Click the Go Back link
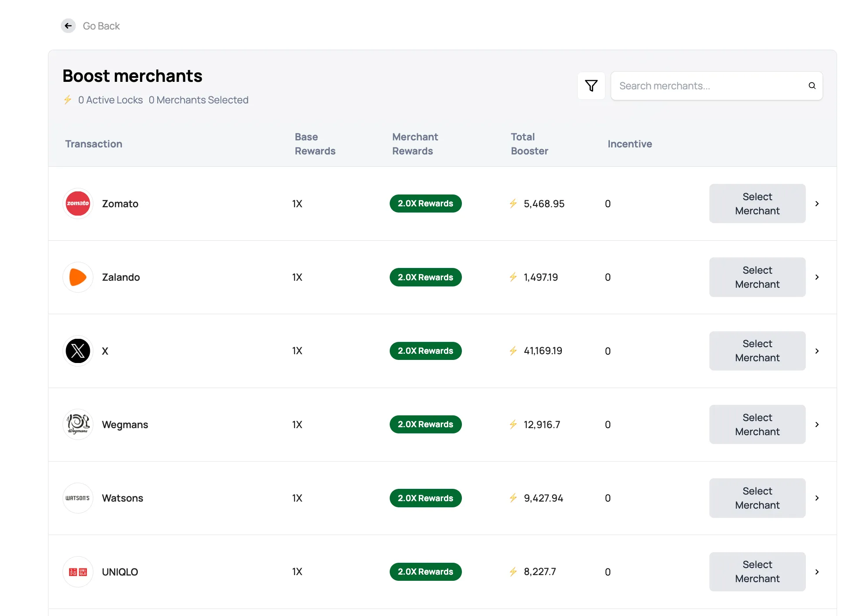The height and width of the screenshot is (616, 856). 101,26
